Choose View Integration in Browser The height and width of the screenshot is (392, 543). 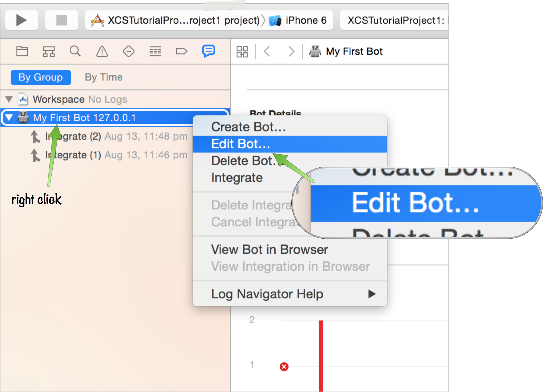(x=290, y=267)
